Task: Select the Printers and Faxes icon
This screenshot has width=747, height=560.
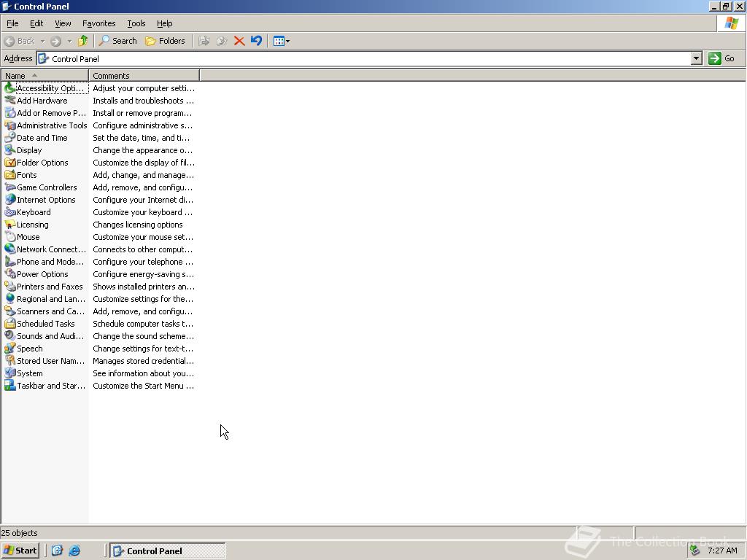Action: point(10,286)
